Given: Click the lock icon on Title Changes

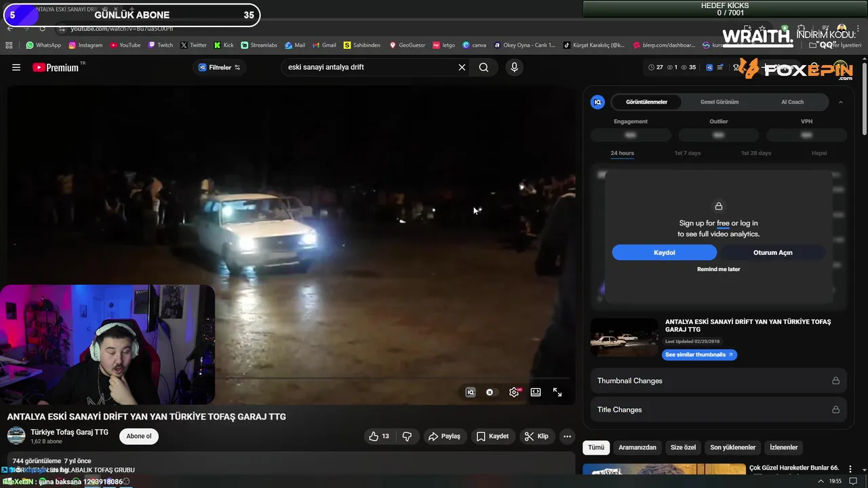Looking at the screenshot, I should pos(835,409).
